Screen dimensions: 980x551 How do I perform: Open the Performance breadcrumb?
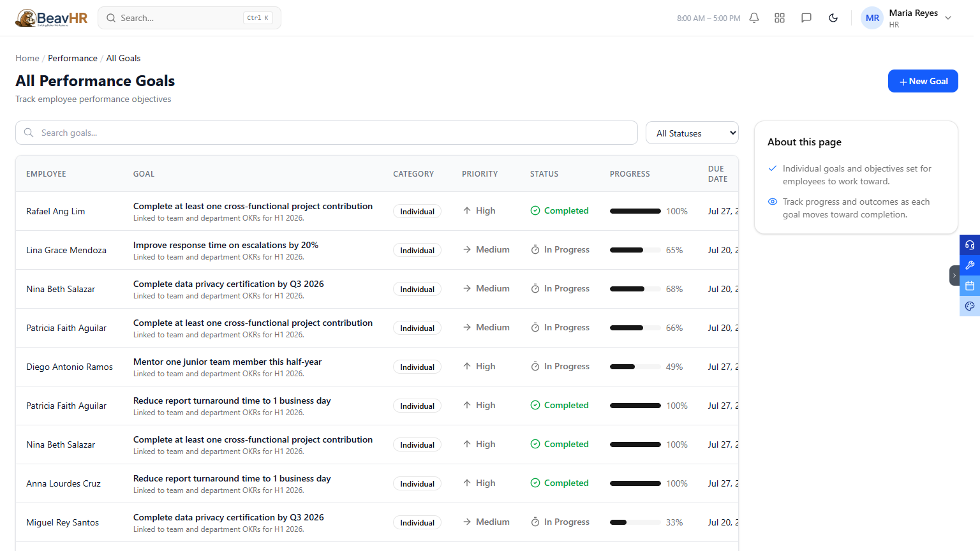tap(73, 58)
